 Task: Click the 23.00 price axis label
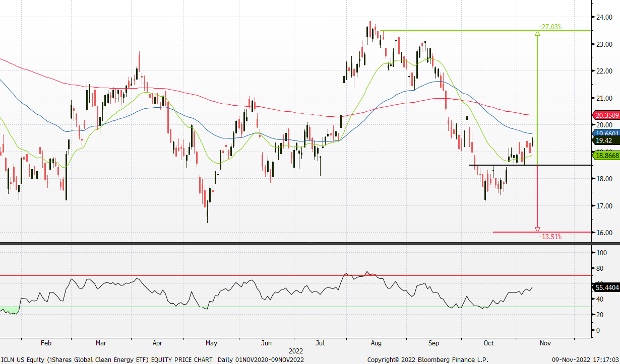pos(604,44)
